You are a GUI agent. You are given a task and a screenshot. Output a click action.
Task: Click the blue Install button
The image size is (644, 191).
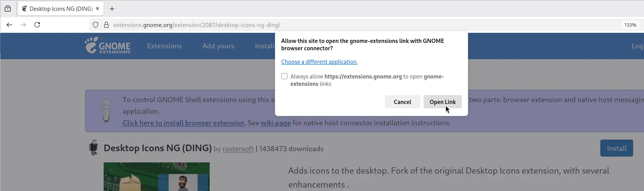[x=617, y=148]
